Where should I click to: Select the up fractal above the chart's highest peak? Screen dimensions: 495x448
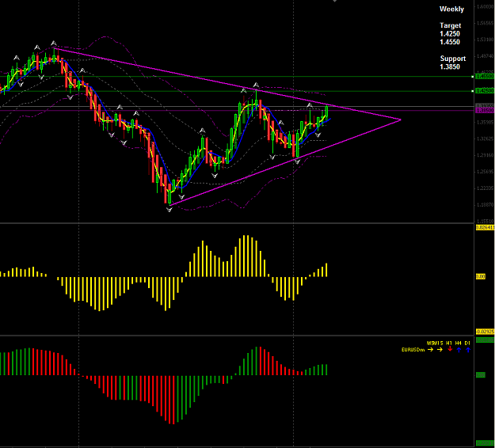click(x=54, y=44)
